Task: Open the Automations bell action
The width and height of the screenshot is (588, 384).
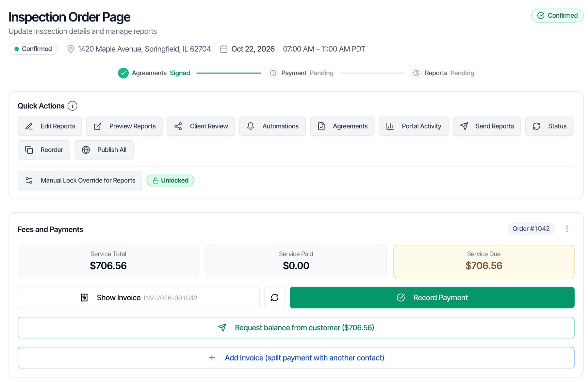Action: point(272,126)
